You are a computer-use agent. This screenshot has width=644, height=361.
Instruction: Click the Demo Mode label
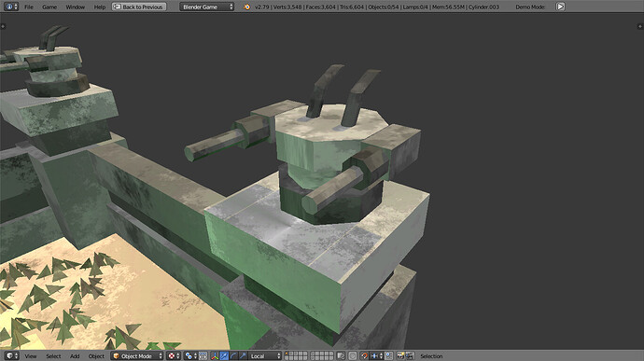[x=530, y=7]
